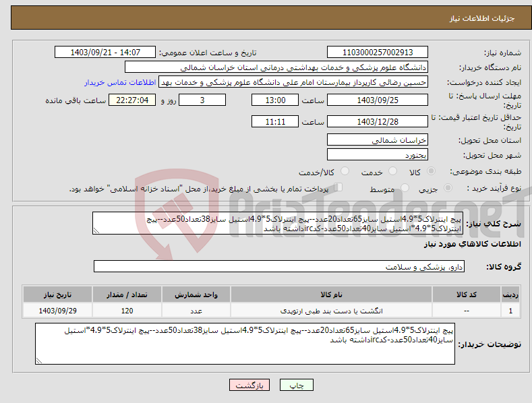The width and height of the screenshot is (532, 403).
Task: Click the تاریخ نیاز column header
Action: pos(57,294)
